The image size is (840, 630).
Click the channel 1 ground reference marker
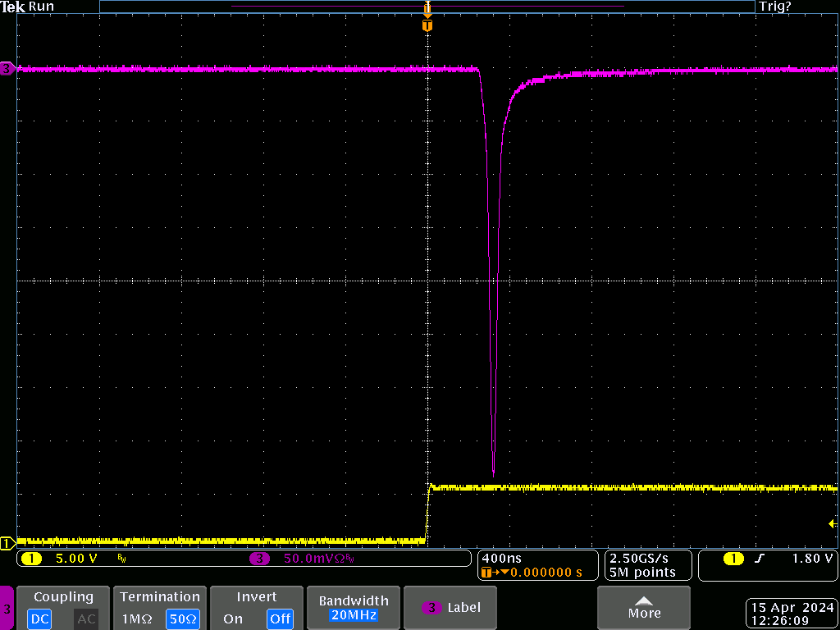coord(7,543)
